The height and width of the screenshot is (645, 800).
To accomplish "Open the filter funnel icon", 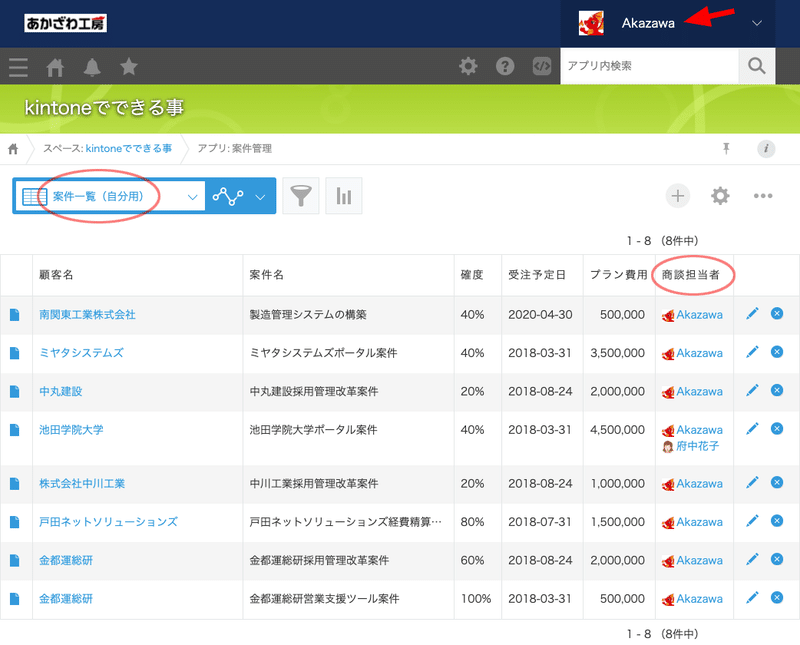I will pyautogui.click(x=301, y=195).
